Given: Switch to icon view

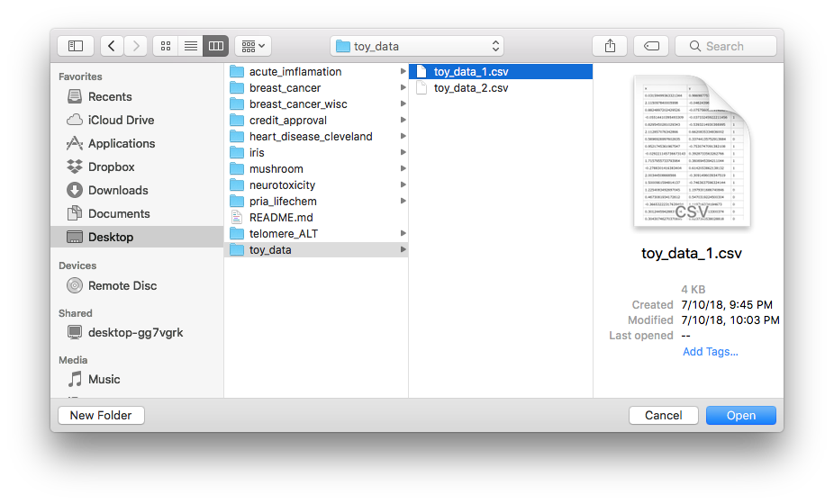Looking at the screenshot, I should (165, 46).
